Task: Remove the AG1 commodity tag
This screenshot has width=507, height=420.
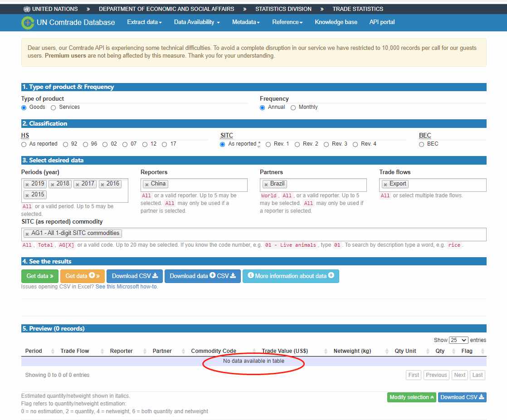Action: [x=27, y=234]
